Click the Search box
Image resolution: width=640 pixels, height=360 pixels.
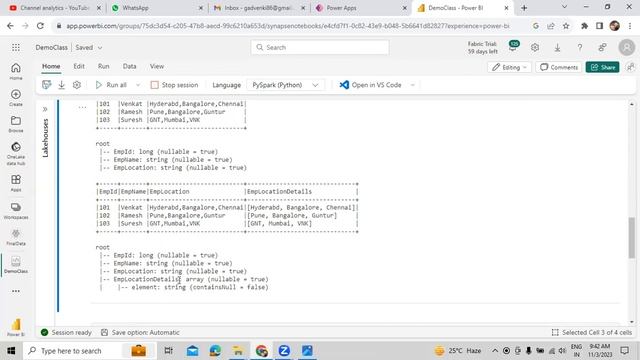(320, 47)
